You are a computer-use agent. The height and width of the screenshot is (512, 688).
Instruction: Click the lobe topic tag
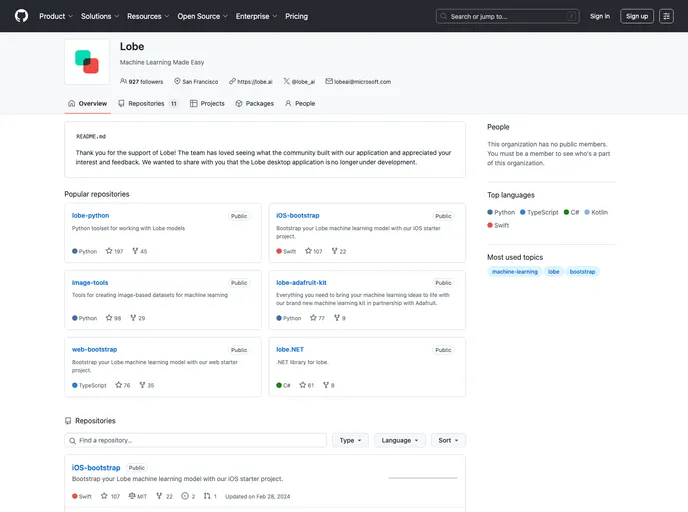click(554, 272)
